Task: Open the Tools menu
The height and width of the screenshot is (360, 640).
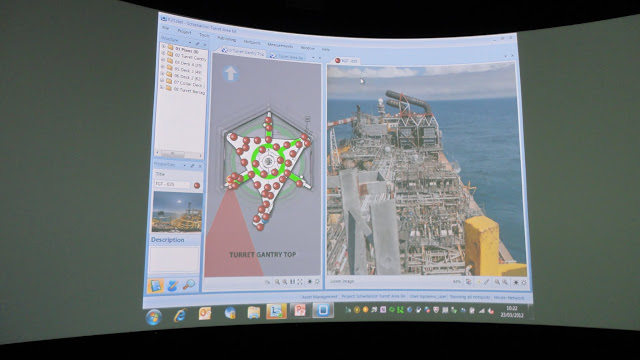Action: [204, 35]
